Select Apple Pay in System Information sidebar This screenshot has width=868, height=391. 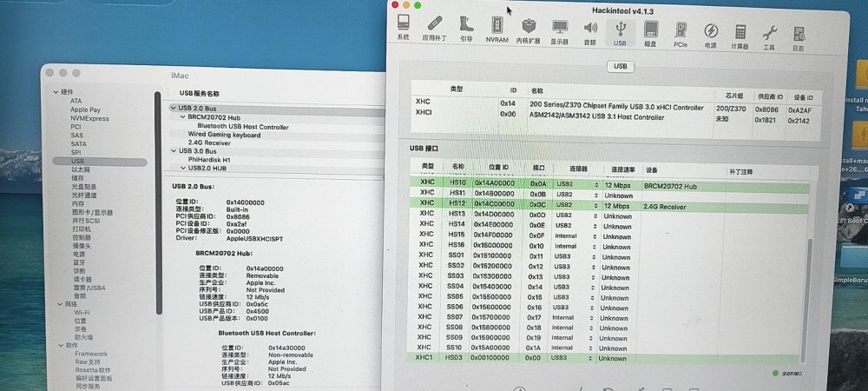point(85,109)
